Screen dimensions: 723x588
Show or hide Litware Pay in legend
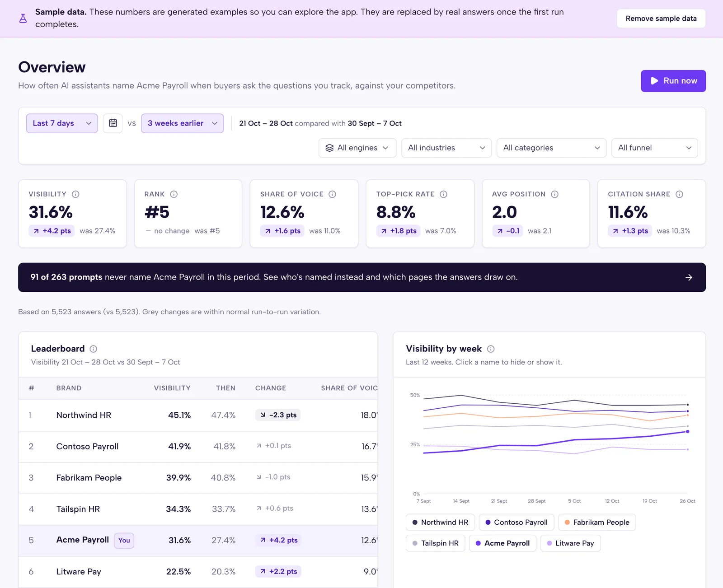coord(570,543)
